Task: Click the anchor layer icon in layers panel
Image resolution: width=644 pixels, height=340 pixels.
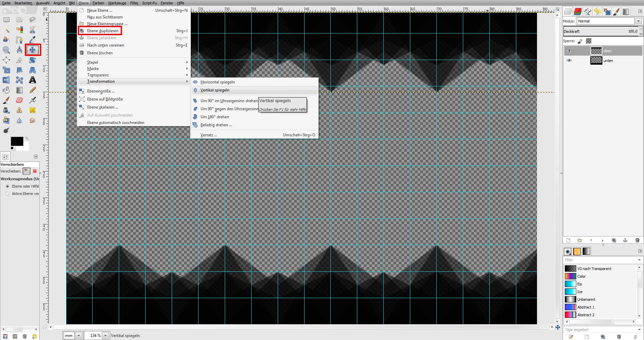Action: pyautogui.click(x=625, y=240)
